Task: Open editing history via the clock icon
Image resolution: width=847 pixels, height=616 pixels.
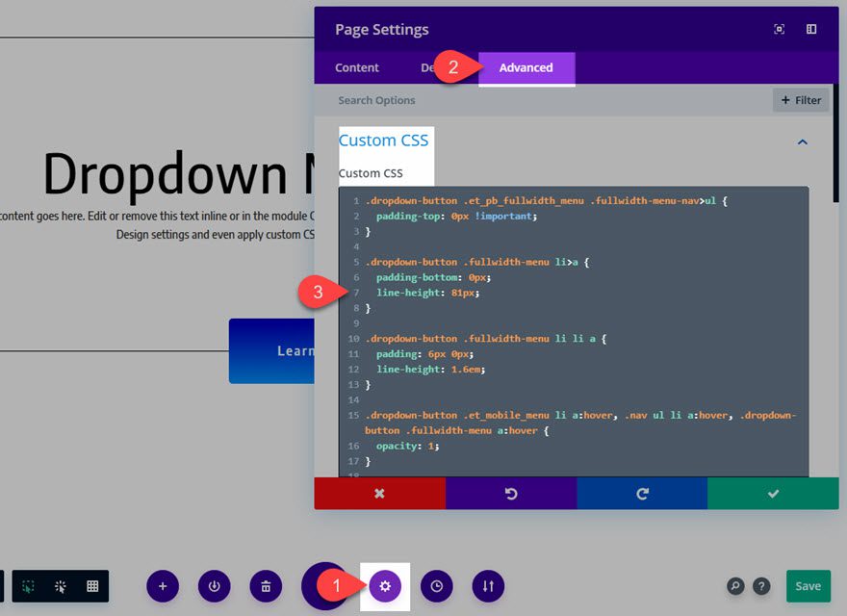Action: [x=437, y=586]
